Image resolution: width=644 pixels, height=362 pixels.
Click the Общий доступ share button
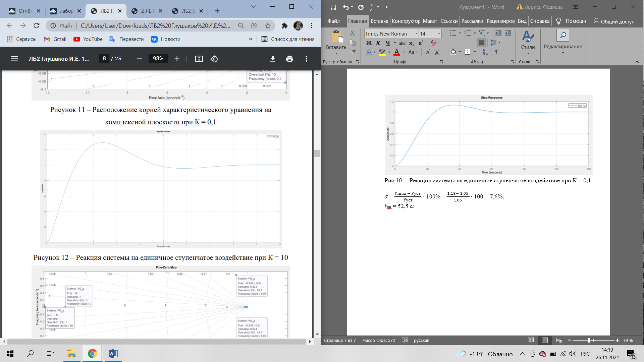(614, 21)
